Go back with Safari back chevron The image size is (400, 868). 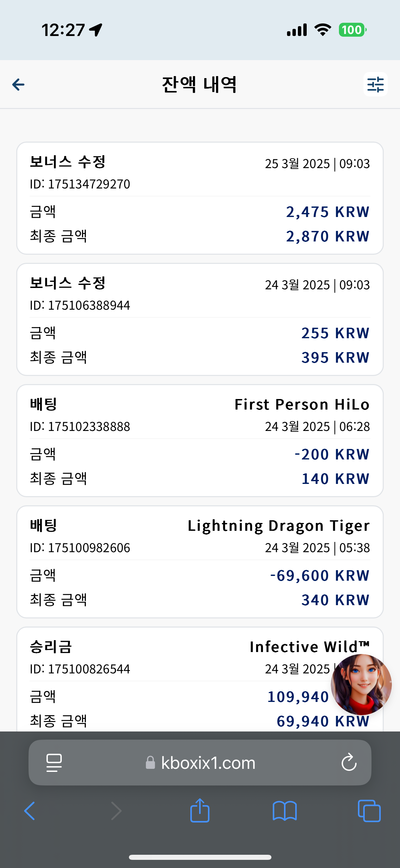click(30, 811)
